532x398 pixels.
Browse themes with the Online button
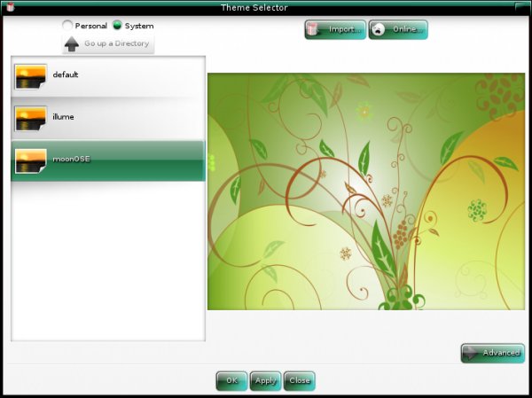tap(398, 29)
